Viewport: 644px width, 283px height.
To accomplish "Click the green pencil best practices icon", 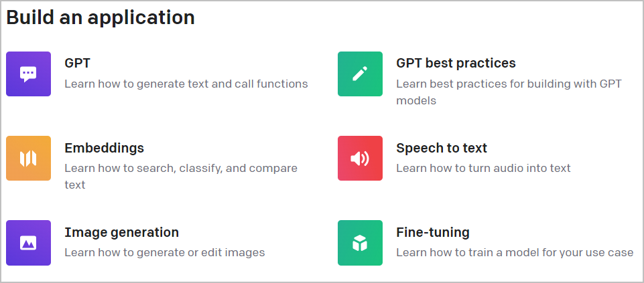I will (360, 74).
